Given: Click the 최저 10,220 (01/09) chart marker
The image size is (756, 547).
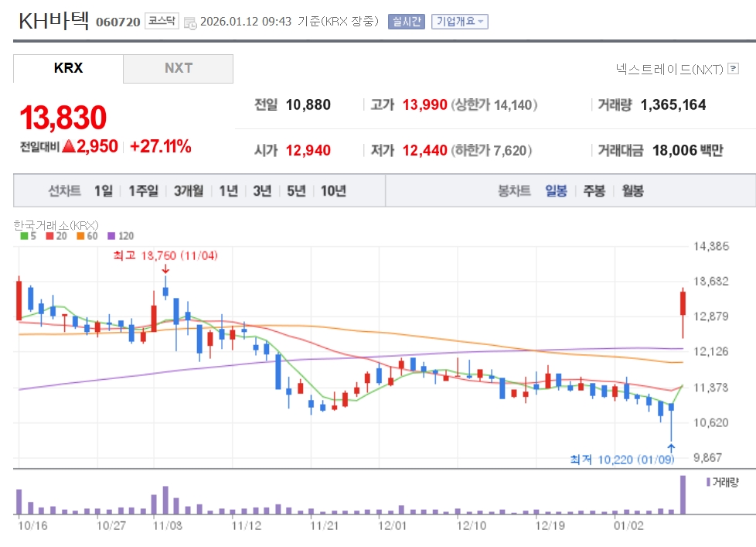Looking at the screenshot, I should click(x=622, y=460).
